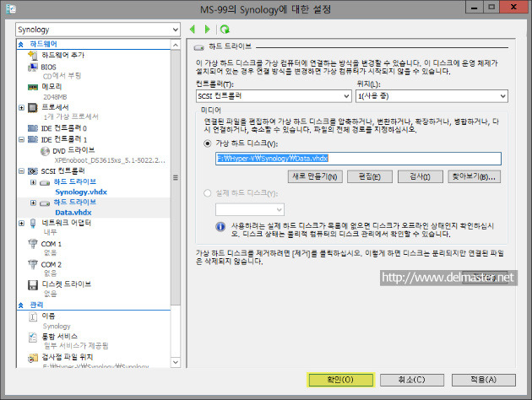Click the virtual hard disk path field
Screen dimensions: 532x400
point(358,159)
